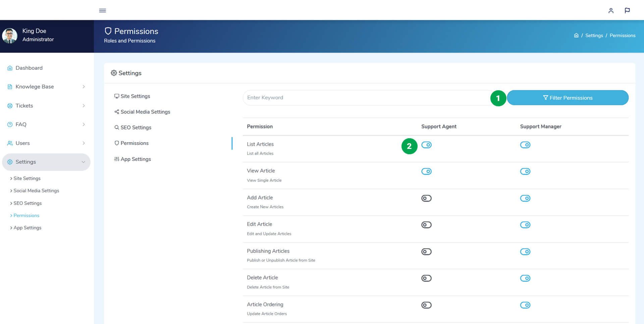Click the flag icon in top bar

(627, 10)
